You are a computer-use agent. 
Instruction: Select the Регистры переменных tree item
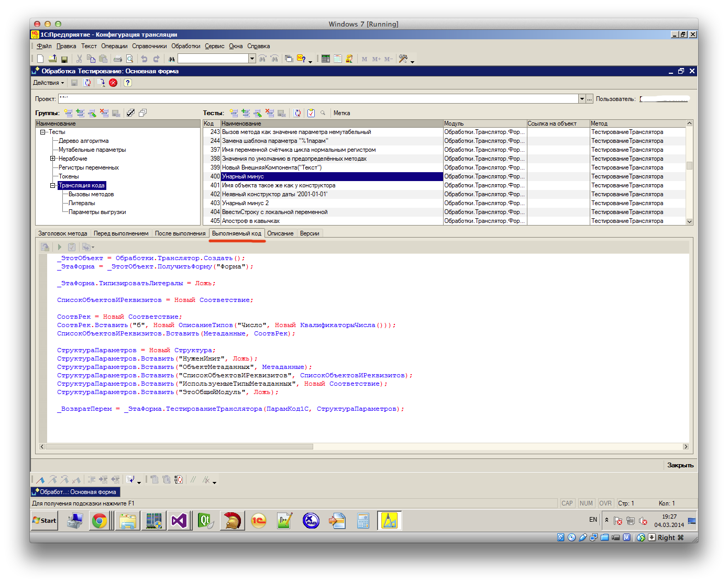(89, 167)
